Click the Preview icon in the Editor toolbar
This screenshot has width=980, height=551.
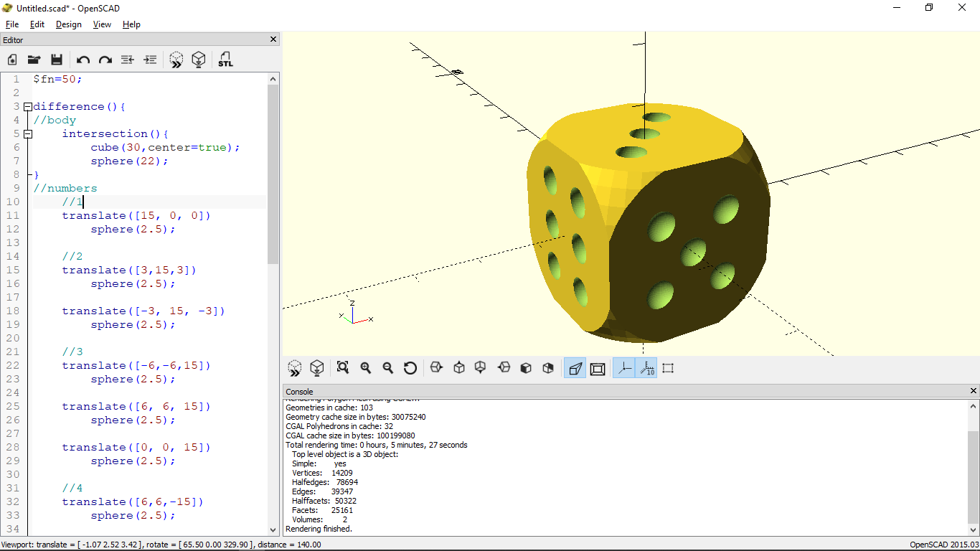pos(176,60)
